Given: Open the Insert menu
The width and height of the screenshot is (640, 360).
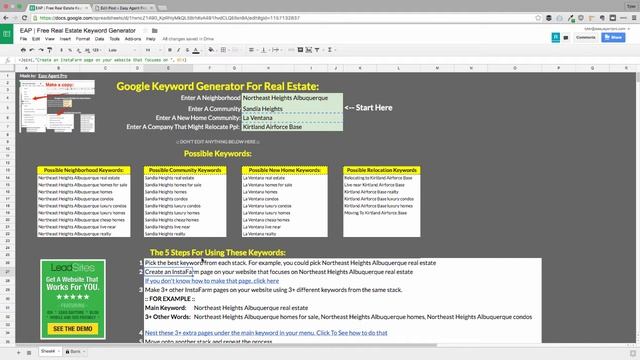Looking at the screenshot, I should coord(65,39).
